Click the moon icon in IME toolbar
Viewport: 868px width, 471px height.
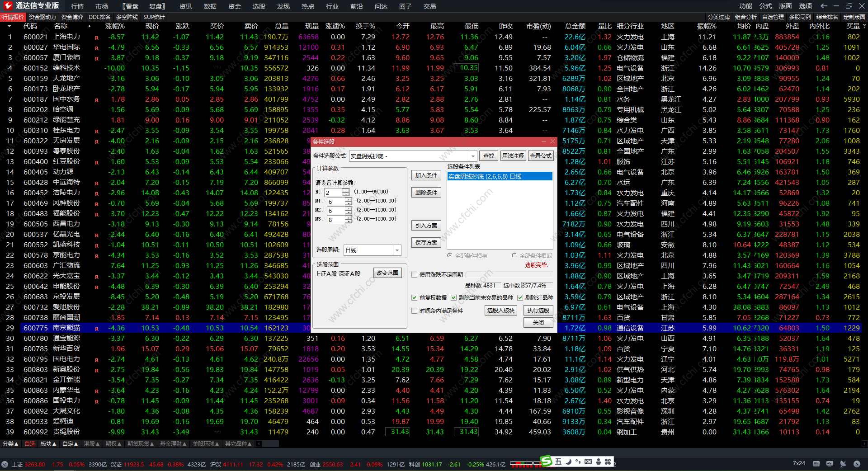(x=568, y=462)
